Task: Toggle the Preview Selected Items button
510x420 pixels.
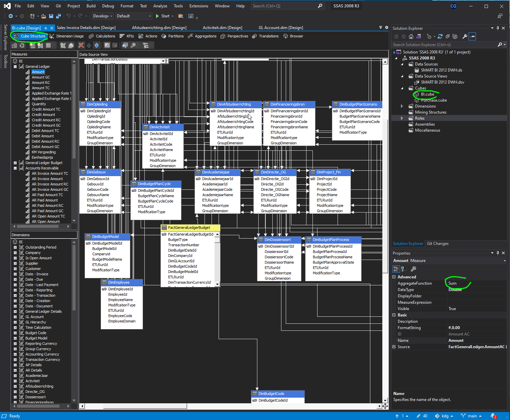Action: point(472,36)
